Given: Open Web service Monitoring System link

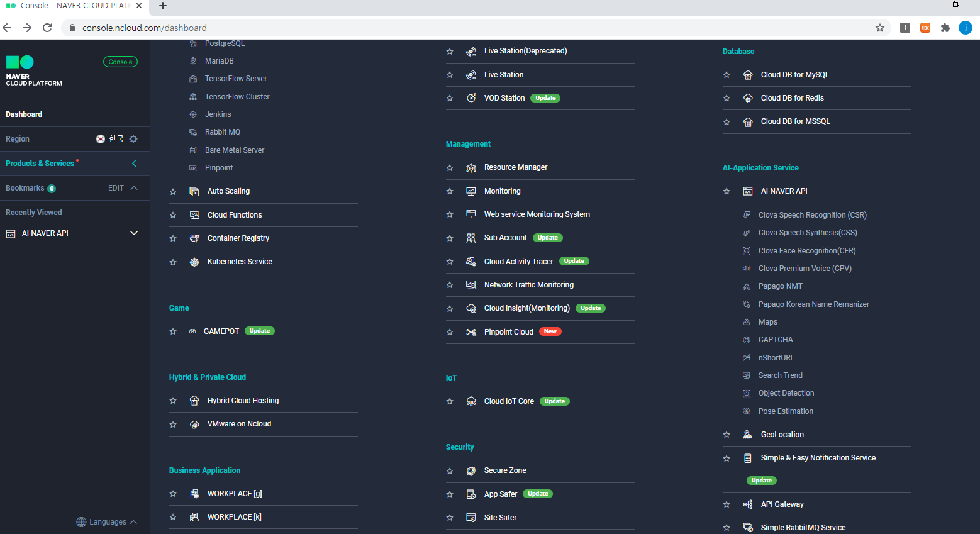Looking at the screenshot, I should [537, 214].
